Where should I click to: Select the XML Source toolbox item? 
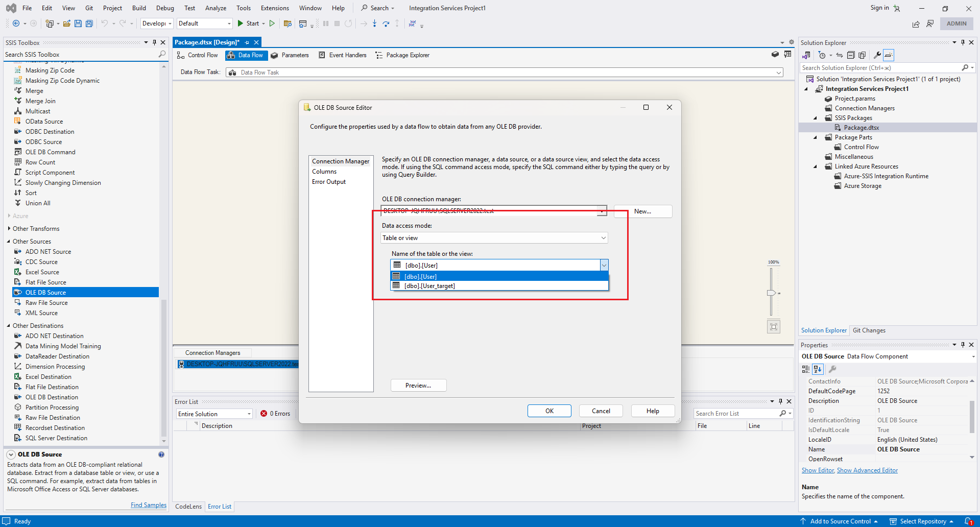tap(41, 313)
